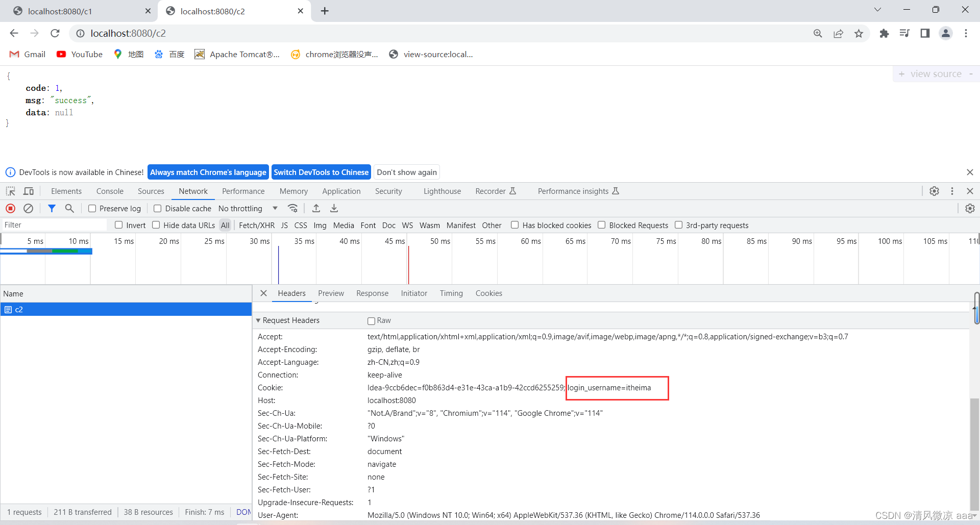The width and height of the screenshot is (980, 525).
Task: Click the red load-event marker on the timeline
Action: click(408, 265)
